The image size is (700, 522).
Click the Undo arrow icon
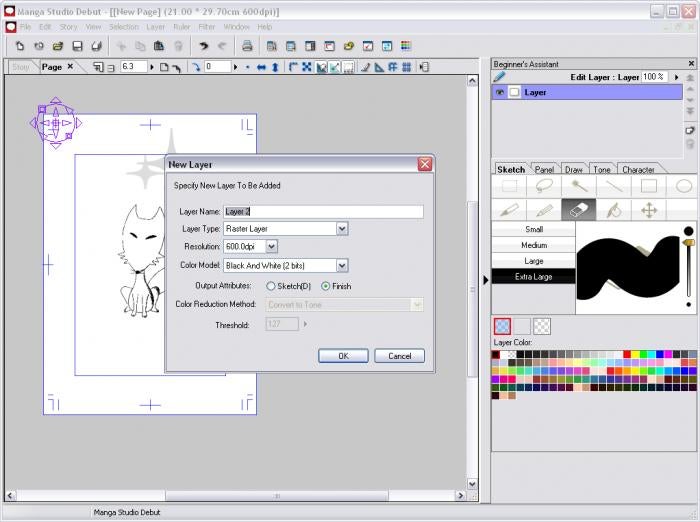[204, 46]
